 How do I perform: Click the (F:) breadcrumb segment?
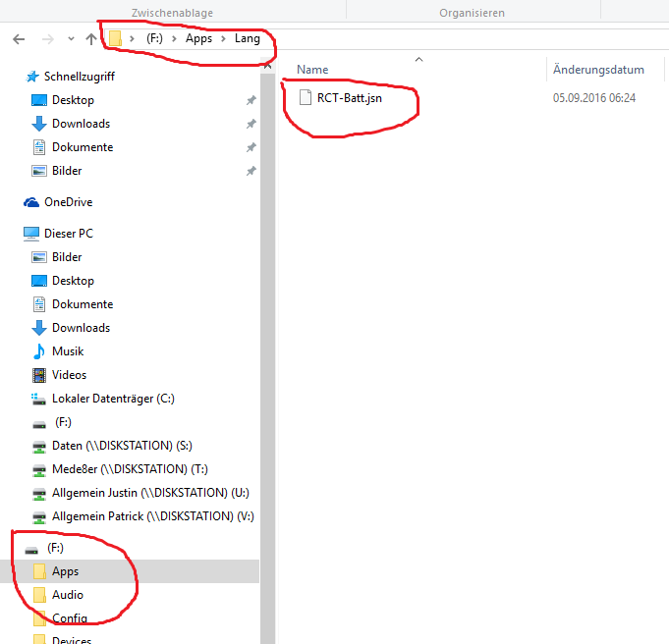click(154, 39)
